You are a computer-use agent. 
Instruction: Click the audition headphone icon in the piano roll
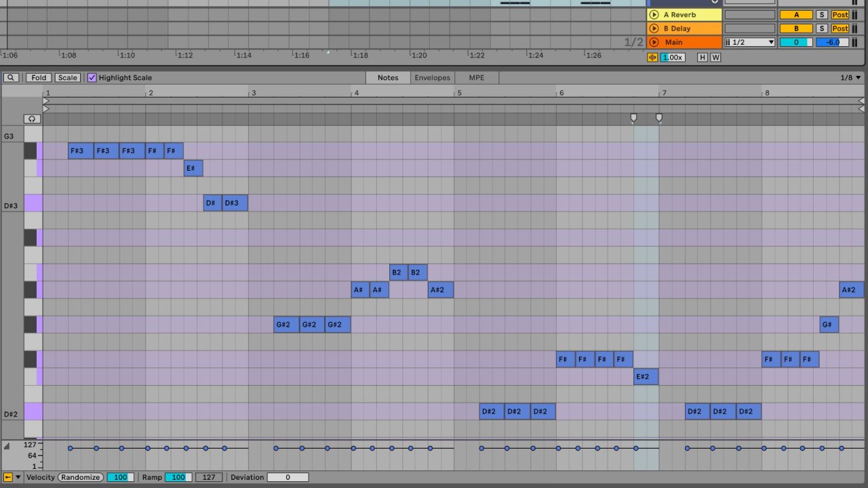pos(31,119)
